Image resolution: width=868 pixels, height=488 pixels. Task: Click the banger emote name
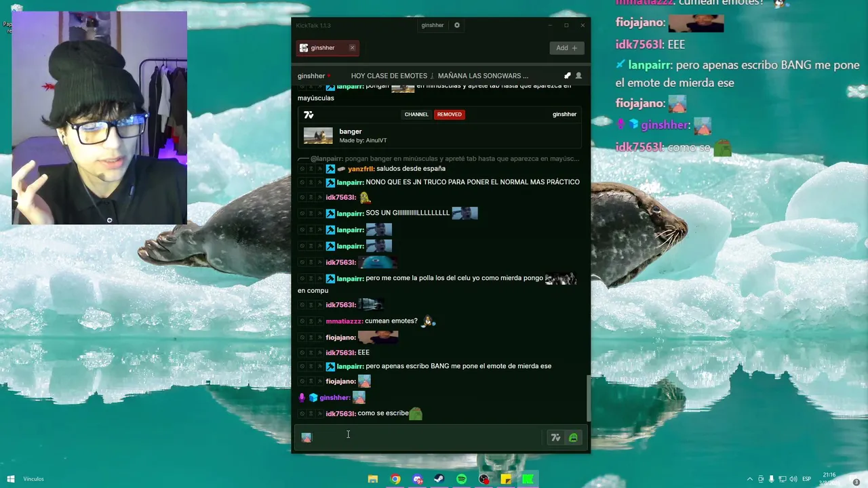click(351, 131)
